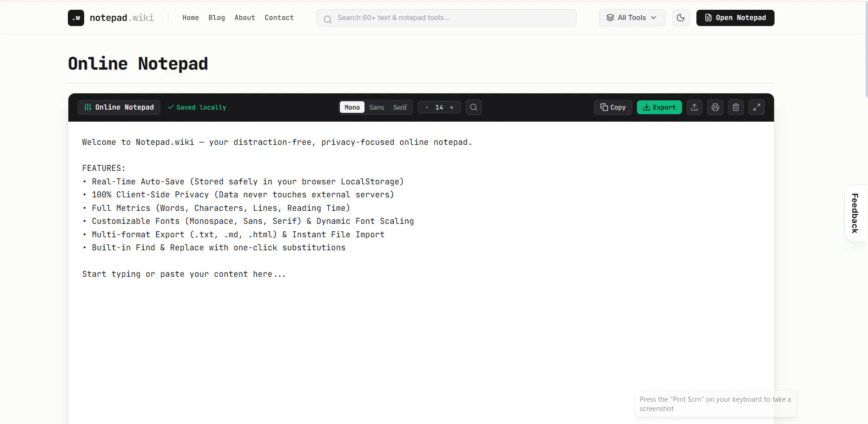Copy the notepad text
The height and width of the screenshot is (424, 868).
613,107
